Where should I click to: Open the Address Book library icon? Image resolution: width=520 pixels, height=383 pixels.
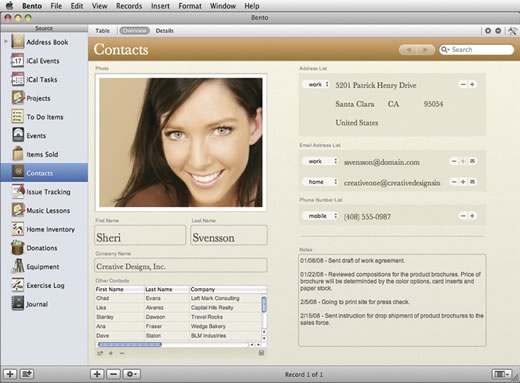tap(17, 42)
